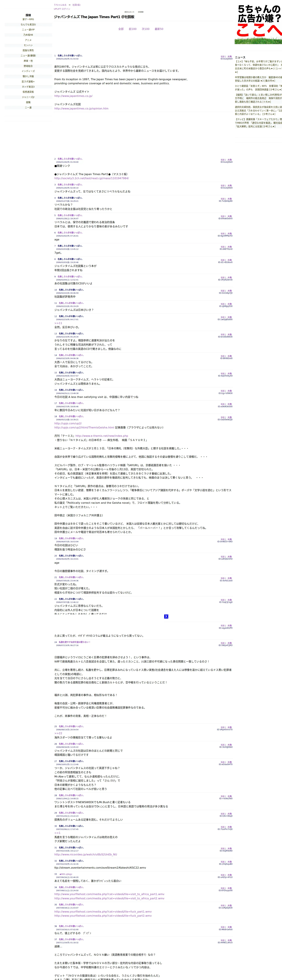Close the overlay ad with the blue X
Viewport: 282px width, 980px height.
(x=166, y=616)
